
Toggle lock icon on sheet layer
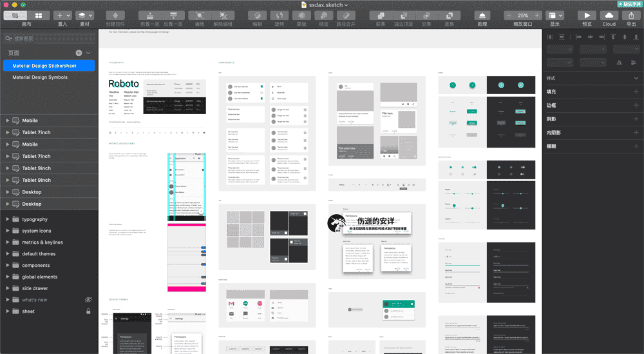tap(88, 311)
